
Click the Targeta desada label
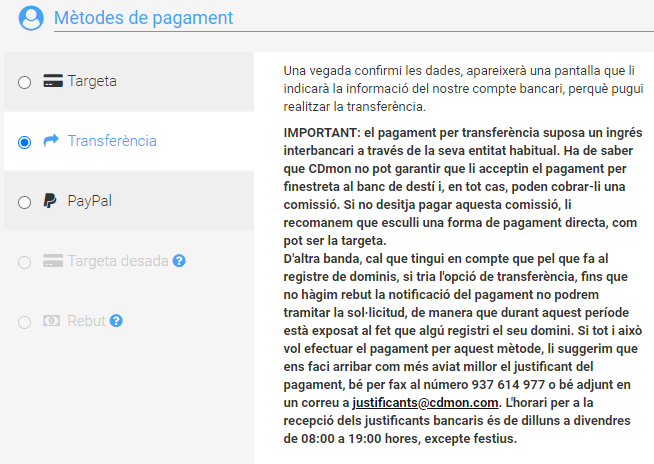pos(118,261)
